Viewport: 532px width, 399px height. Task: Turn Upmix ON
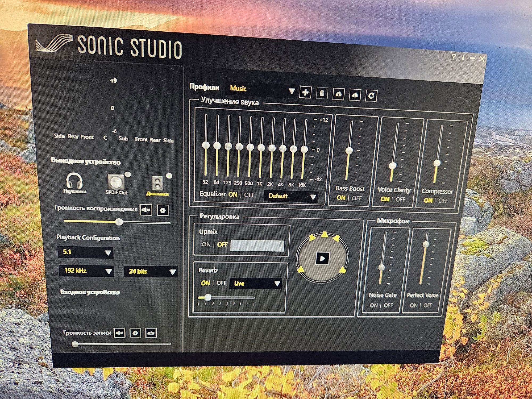206,244
